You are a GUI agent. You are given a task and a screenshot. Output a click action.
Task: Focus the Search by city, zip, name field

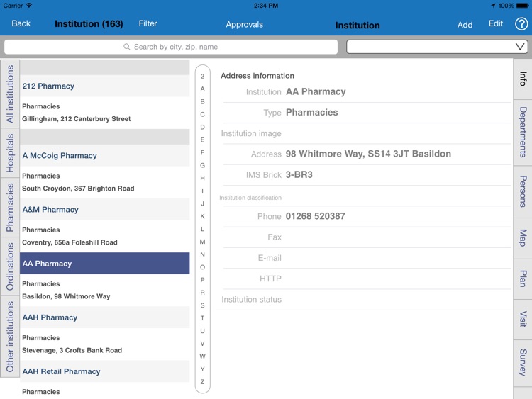(171, 47)
